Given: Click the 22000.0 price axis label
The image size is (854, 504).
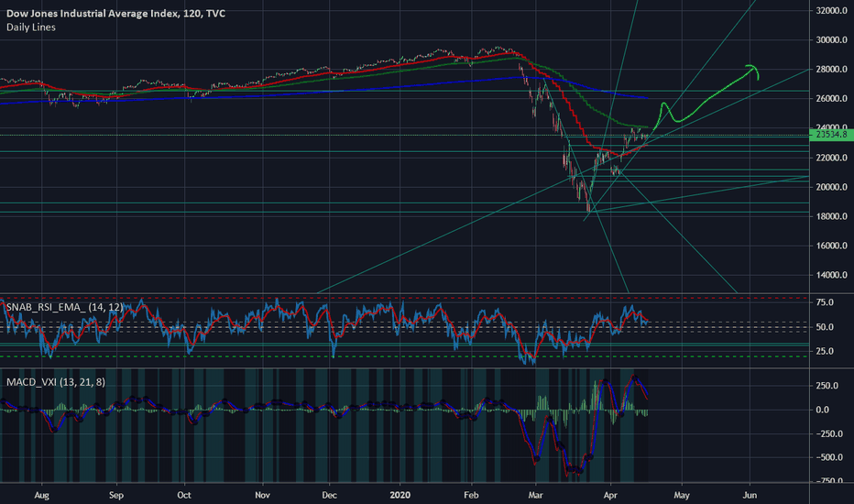Looking at the screenshot, I should click(x=831, y=158).
